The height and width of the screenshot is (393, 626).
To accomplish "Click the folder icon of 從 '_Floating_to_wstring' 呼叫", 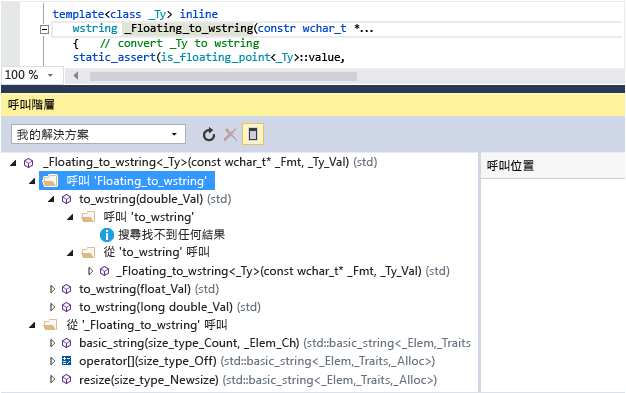I will [x=50, y=325].
